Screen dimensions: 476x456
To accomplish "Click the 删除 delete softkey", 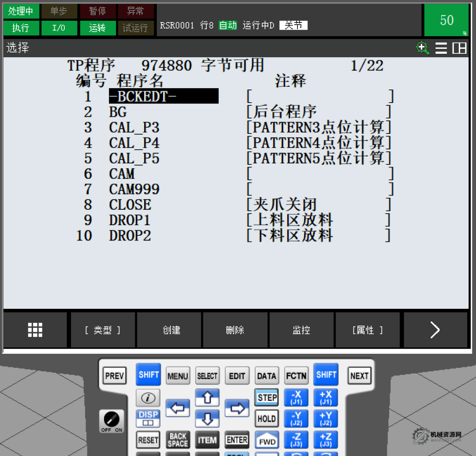I will coord(235,330).
